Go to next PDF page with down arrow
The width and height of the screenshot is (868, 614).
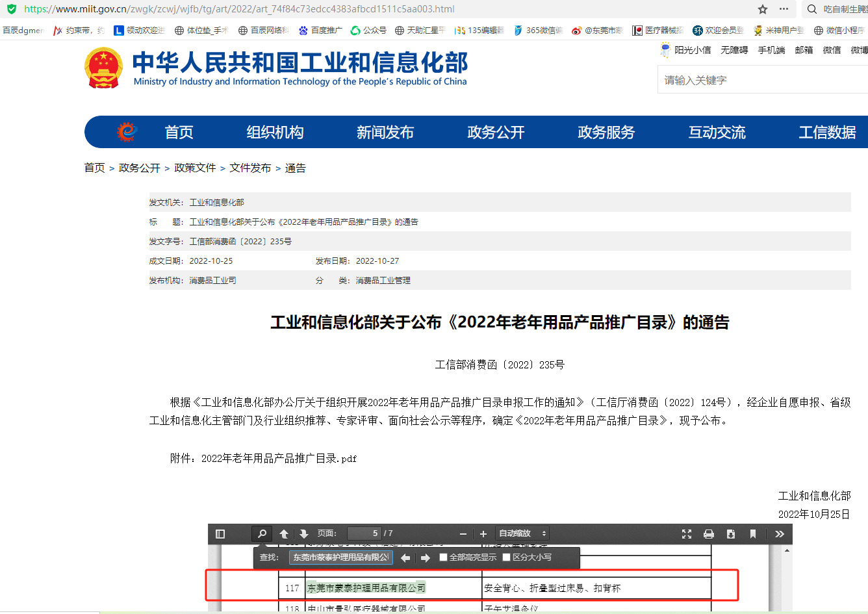(303, 534)
